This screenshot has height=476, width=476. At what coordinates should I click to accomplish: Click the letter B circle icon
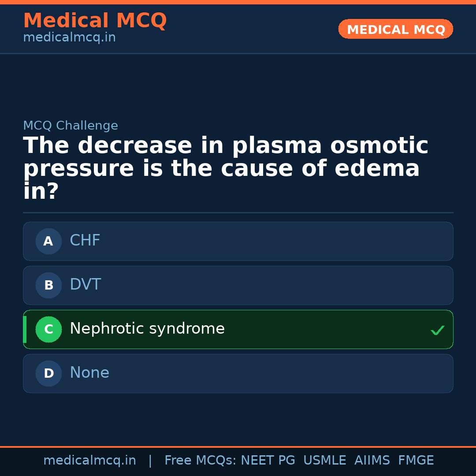[48, 285]
